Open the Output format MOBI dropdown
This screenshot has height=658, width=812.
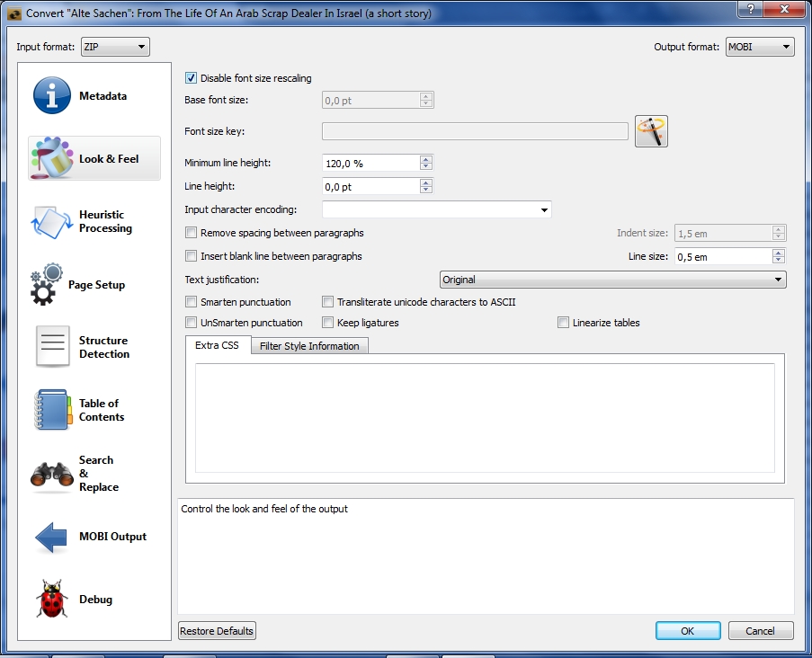pyautogui.click(x=760, y=47)
